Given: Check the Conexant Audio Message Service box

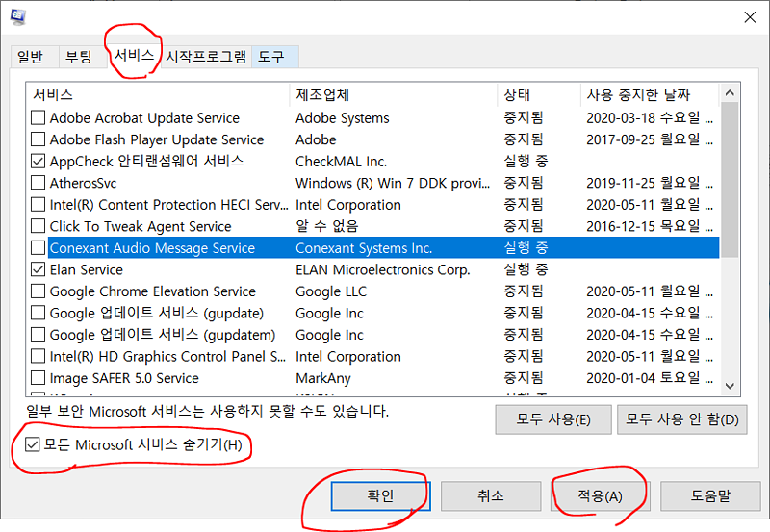Looking at the screenshot, I should point(38,248).
